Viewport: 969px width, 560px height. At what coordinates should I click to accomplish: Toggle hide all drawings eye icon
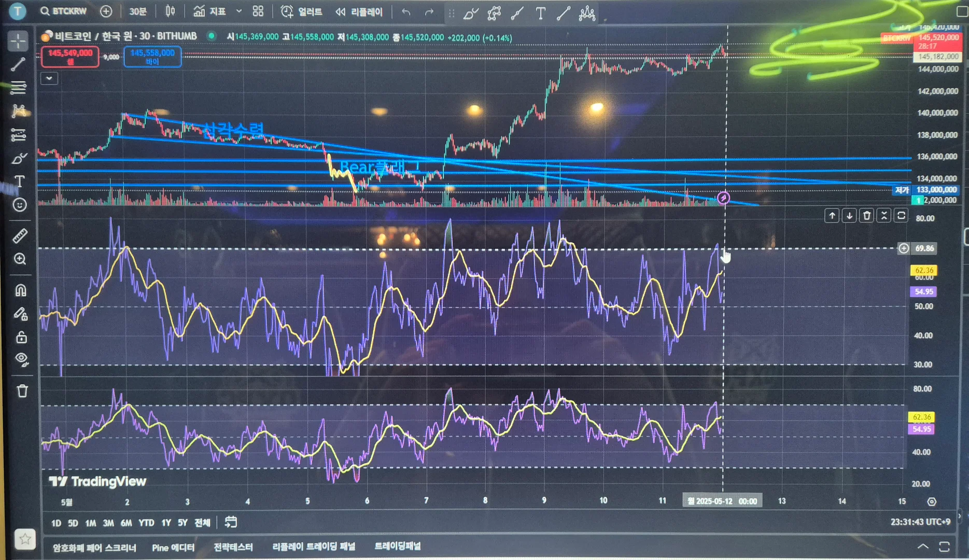(x=21, y=359)
